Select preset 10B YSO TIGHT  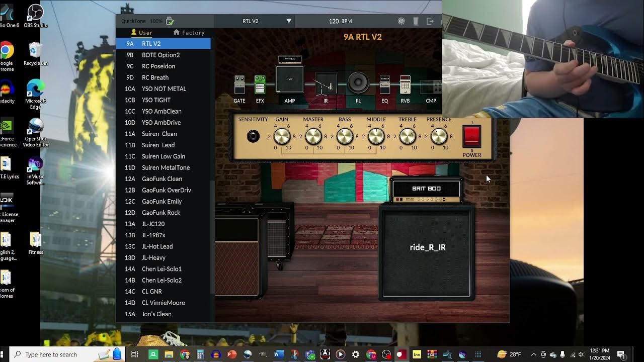point(163,100)
